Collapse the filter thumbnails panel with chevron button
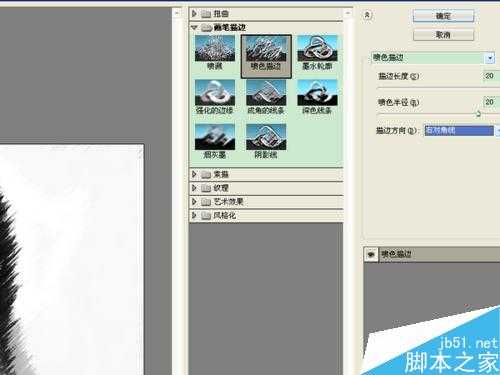This screenshot has width=500, height=375. tap(367, 15)
